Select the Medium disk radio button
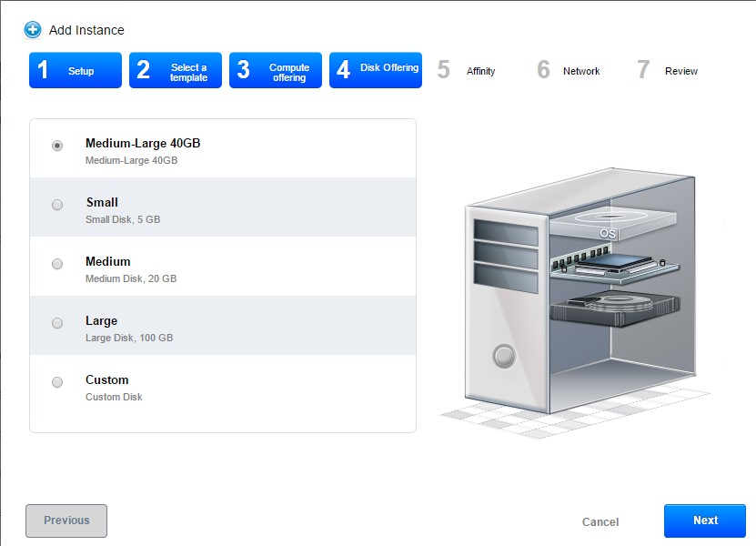Image resolution: width=756 pixels, height=546 pixels. 57,264
